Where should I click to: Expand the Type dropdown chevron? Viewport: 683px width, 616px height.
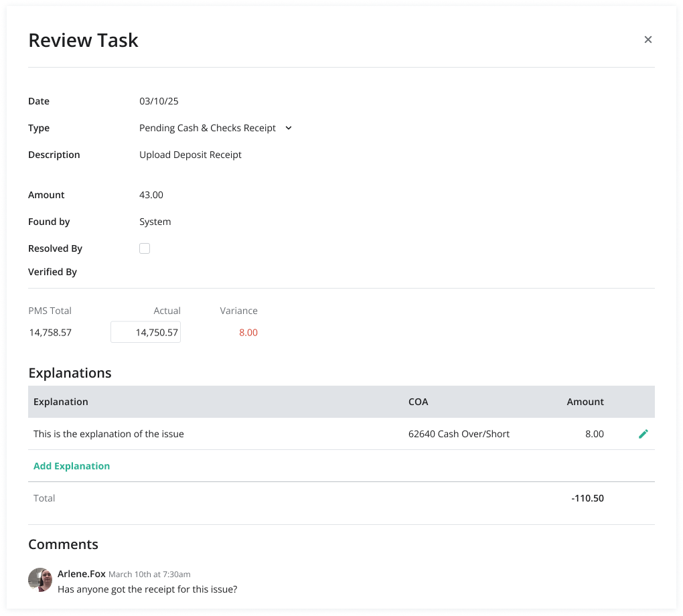[x=289, y=128]
